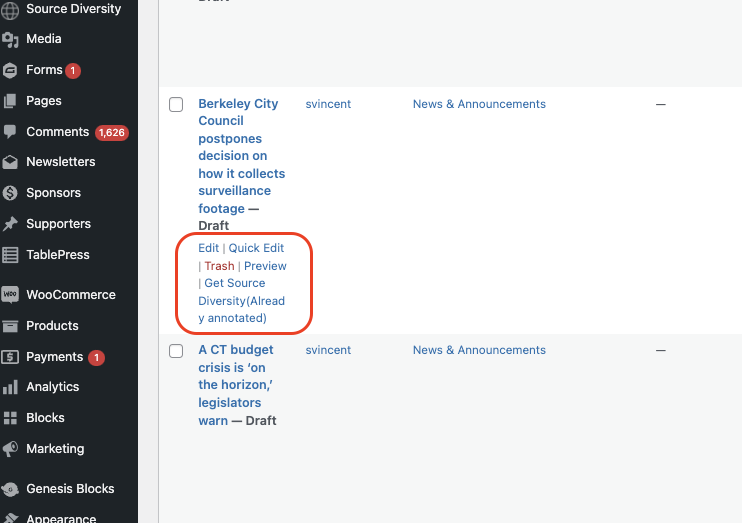Image resolution: width=742 pixels, height=523 pixels.
Task: Click Get Source Diversity link
Action: pyautogui.click(x=235, y=284)
